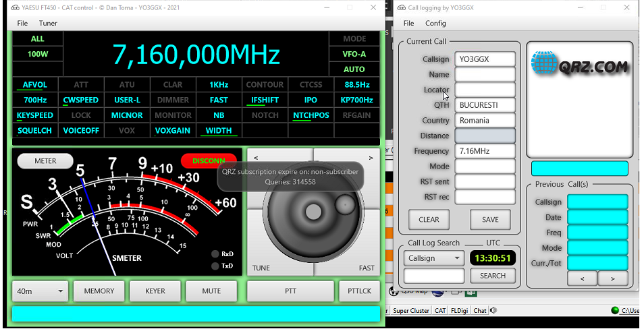Toggle the NB noise blanker
644x329 pixels.
pos(219,115)
